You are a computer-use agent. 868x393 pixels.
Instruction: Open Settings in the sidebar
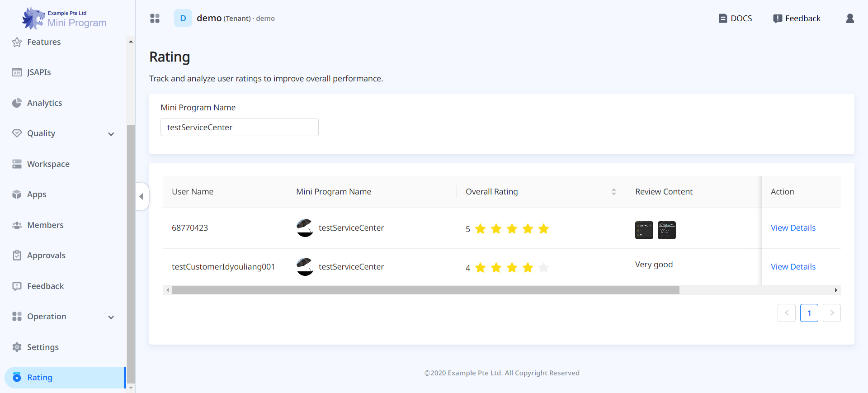(x=42, y=347)
